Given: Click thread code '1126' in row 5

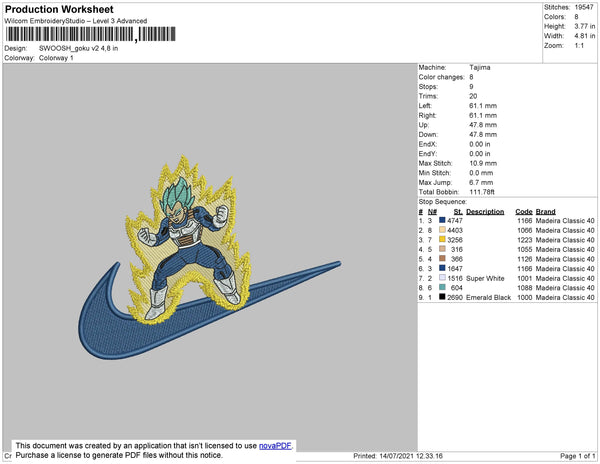Looking at the screenshot, I should click(x=524, y=259).
